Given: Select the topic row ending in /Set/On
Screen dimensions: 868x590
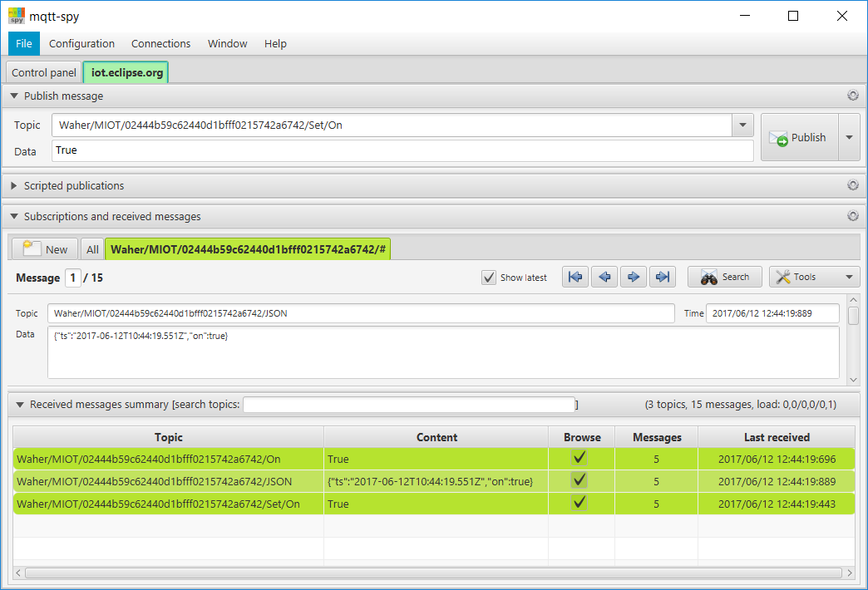Looking at the screenshot, I should tap(434, 504).
